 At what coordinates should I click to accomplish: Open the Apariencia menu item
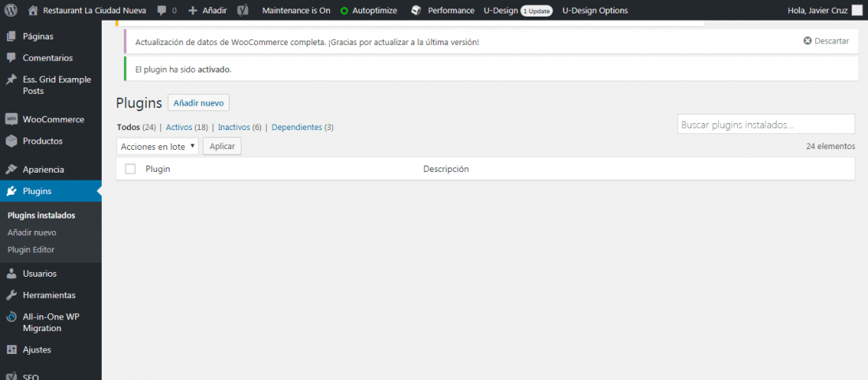click(x=43, y=170)
